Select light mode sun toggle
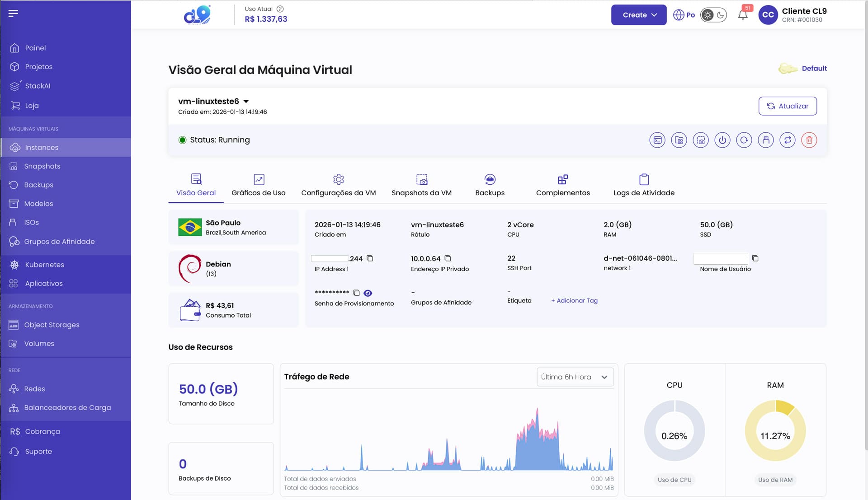 tap(708, 15)
